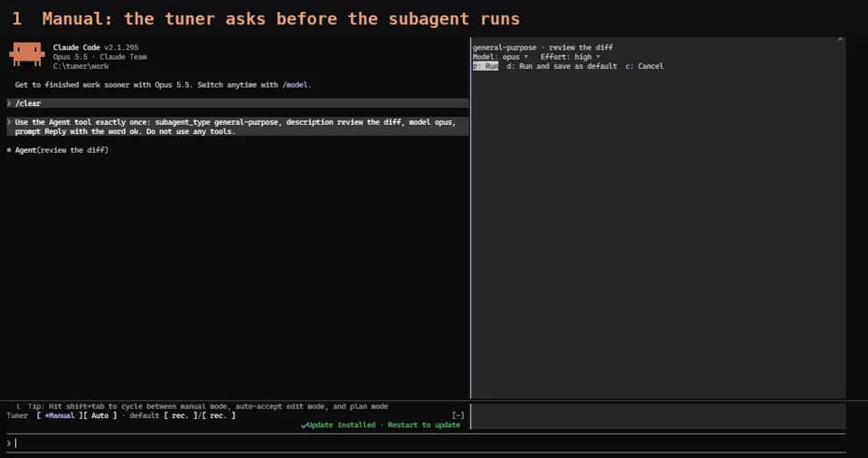Click the chevron beside the /clear command
The image size is (868, 458).
click(9, 103)
